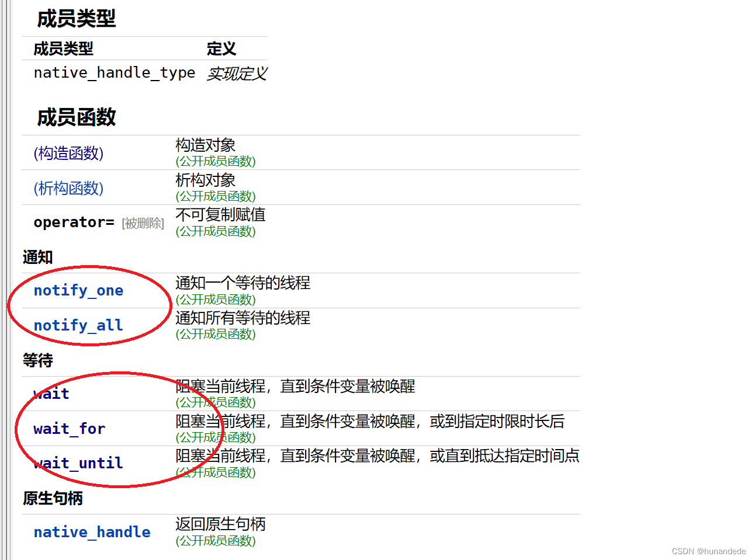
Task: Open the notify_one member function link
Action: [x=78, y=291]
